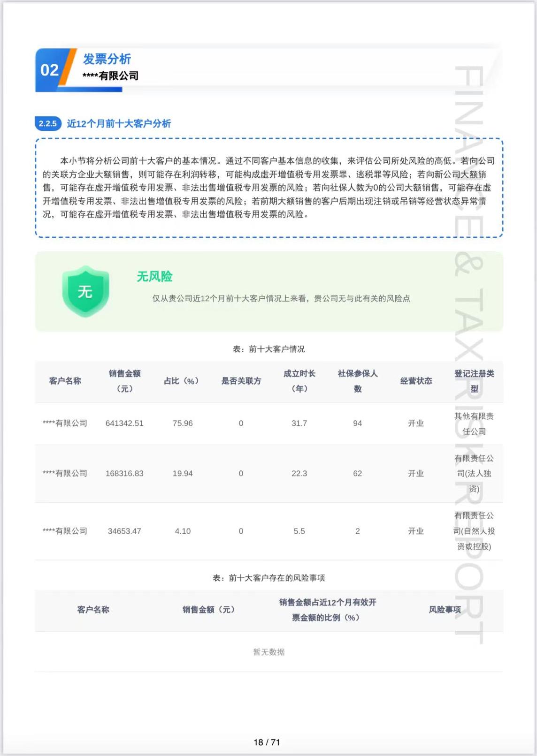This screenshot has height=756, width=537.
Task: Click customer name in the 19.94 row
Action: 65,473
